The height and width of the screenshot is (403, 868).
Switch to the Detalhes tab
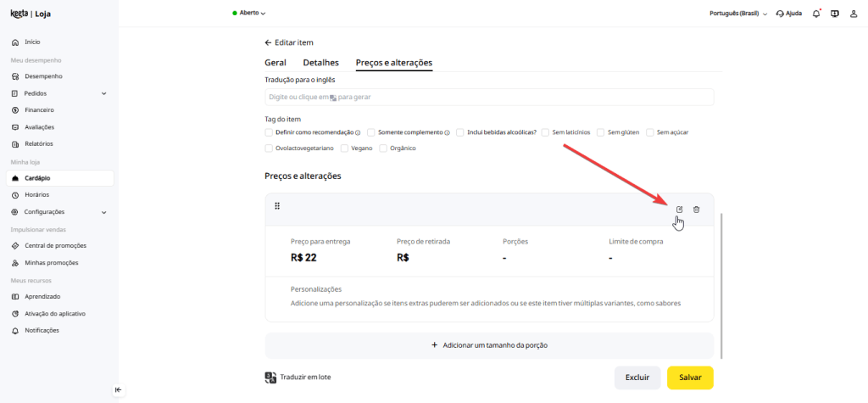tap(320, 63)
